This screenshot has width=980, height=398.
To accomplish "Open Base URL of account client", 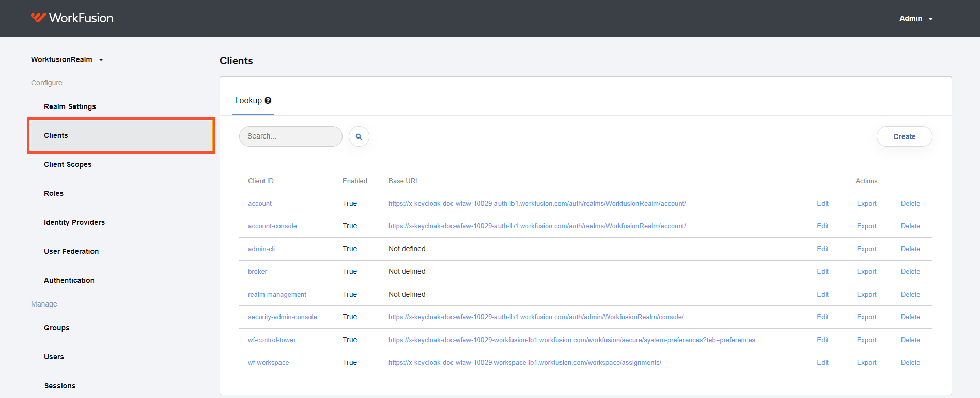I will [x=537, y=203].
